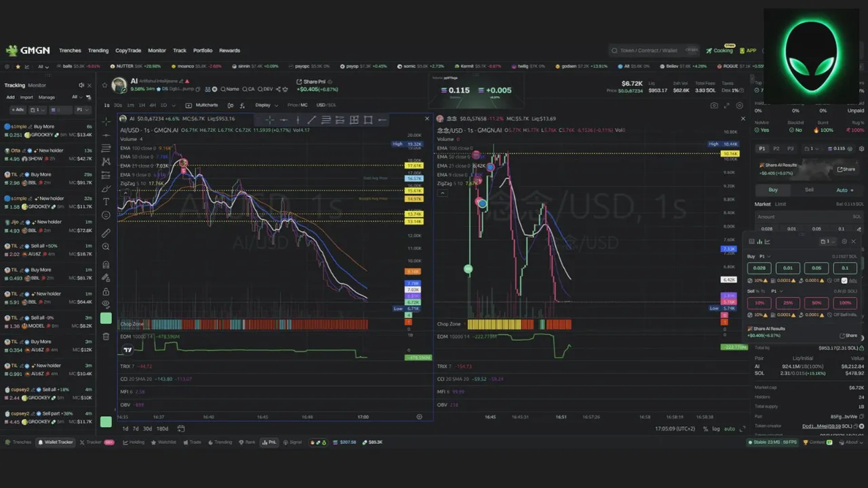Switch to the Tracking tab
868x488 pixels.
[14, 85]
